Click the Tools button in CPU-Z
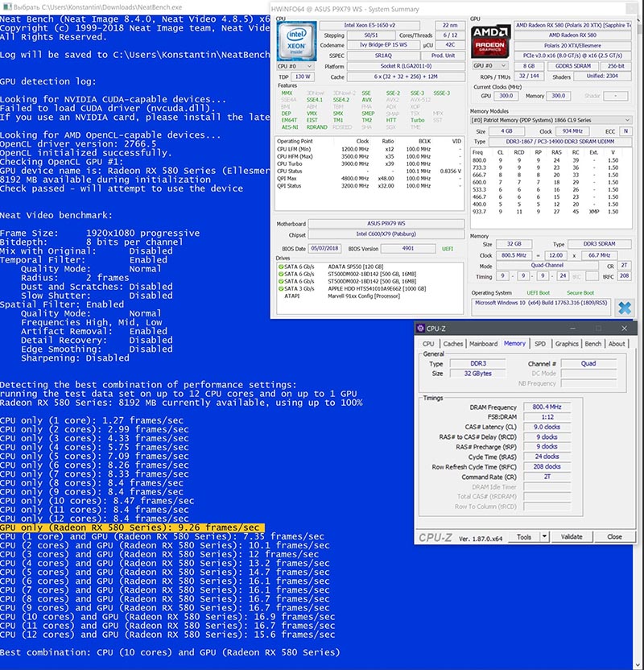Screen dimensions: 644x670 point(524,536)
